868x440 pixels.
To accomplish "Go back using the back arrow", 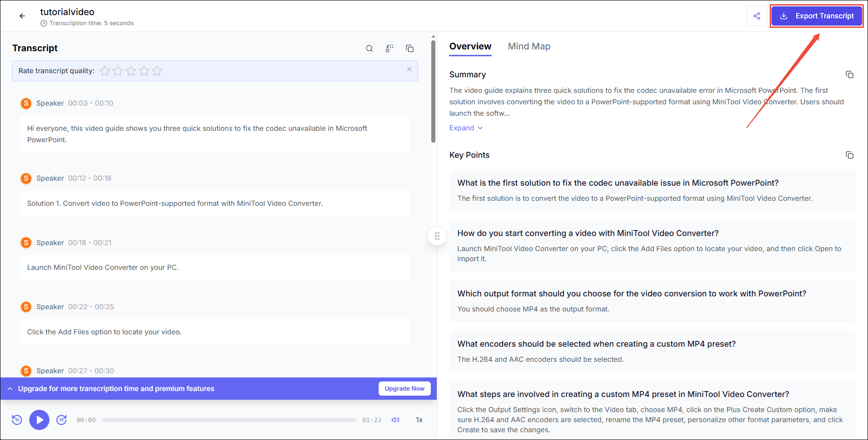I will [x=22, y=16].
